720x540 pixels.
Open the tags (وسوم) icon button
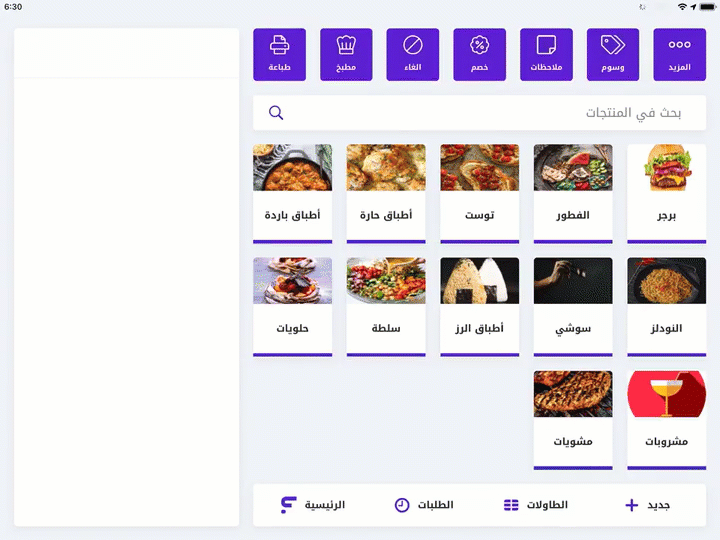coord(613,55)
